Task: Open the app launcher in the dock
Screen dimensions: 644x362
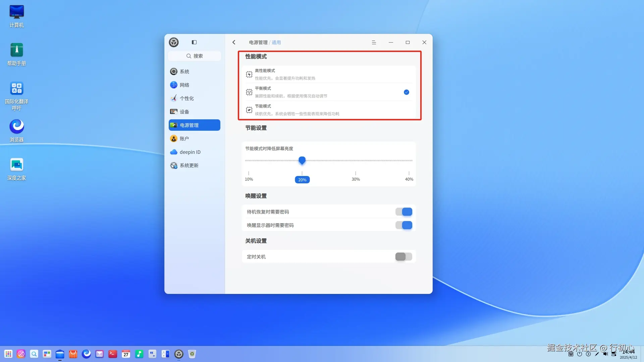Action: coord(8,354)
